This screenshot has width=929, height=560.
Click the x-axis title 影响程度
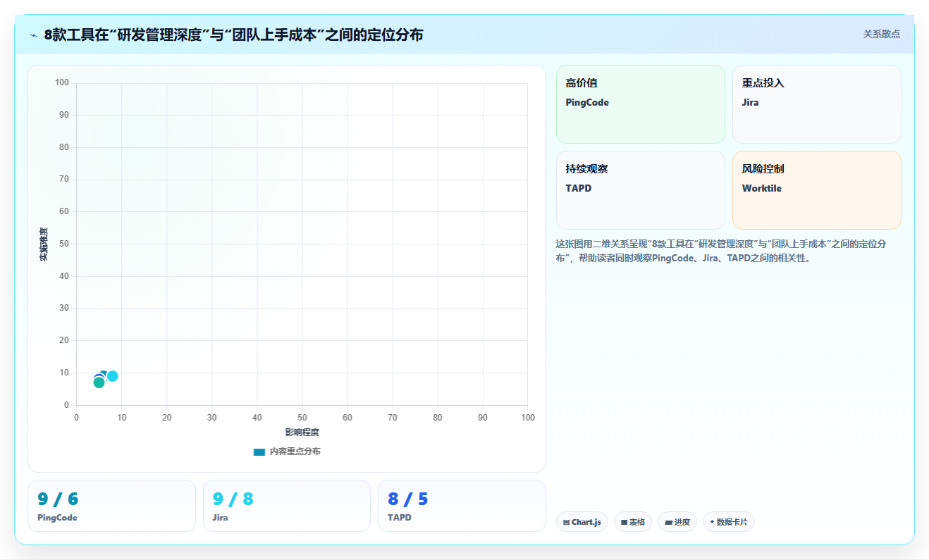click(x=302, y=433)
